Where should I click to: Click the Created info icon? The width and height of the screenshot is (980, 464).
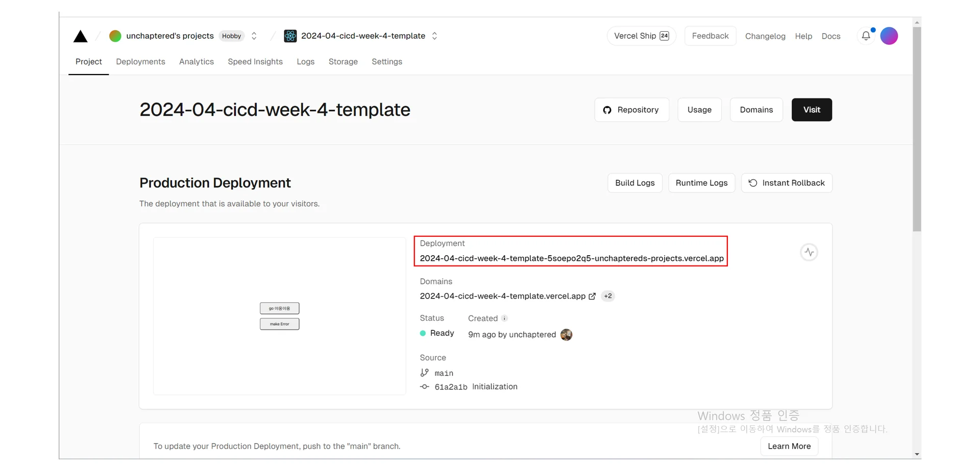click(504, 318)
